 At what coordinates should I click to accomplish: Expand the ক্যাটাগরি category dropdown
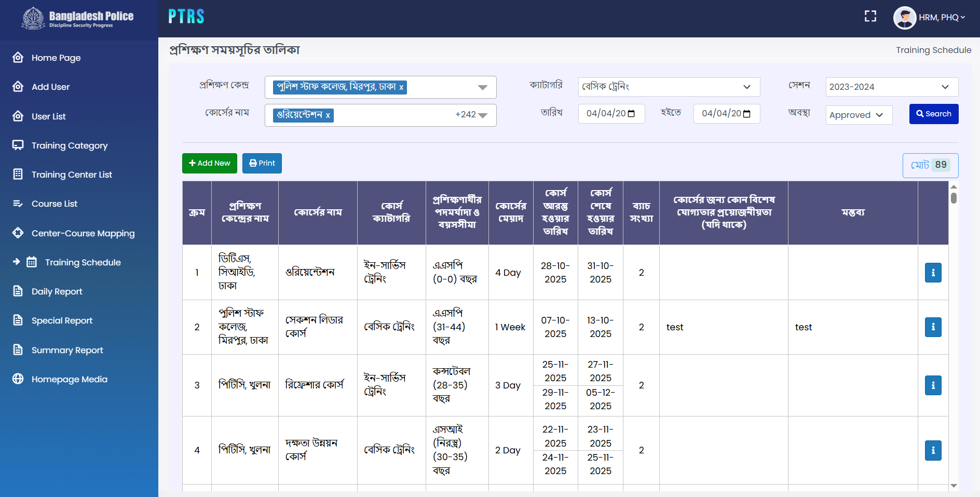click(669, 87)
